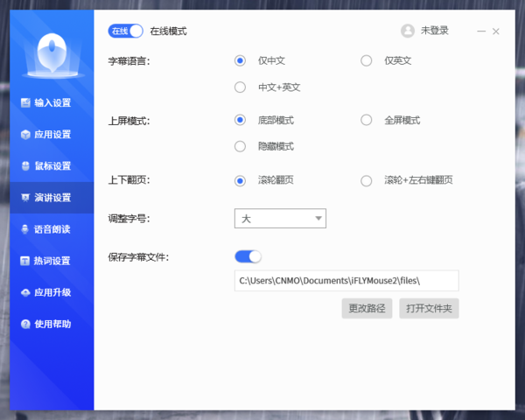Click the 使用帮助 question mark icon
This screenshot has width=525, height=420.
click(25, 325)
